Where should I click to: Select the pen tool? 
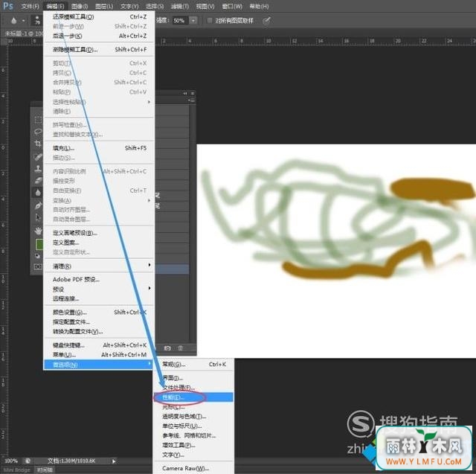pos(38,205)
